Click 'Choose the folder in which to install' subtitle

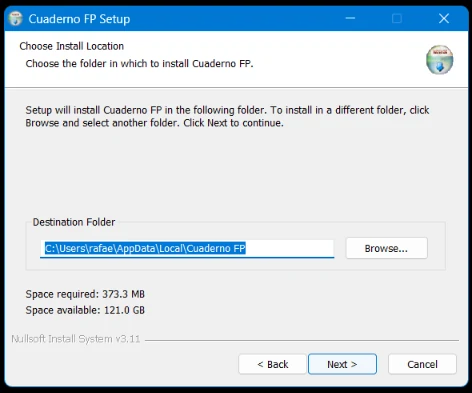(x=139, y=63)
